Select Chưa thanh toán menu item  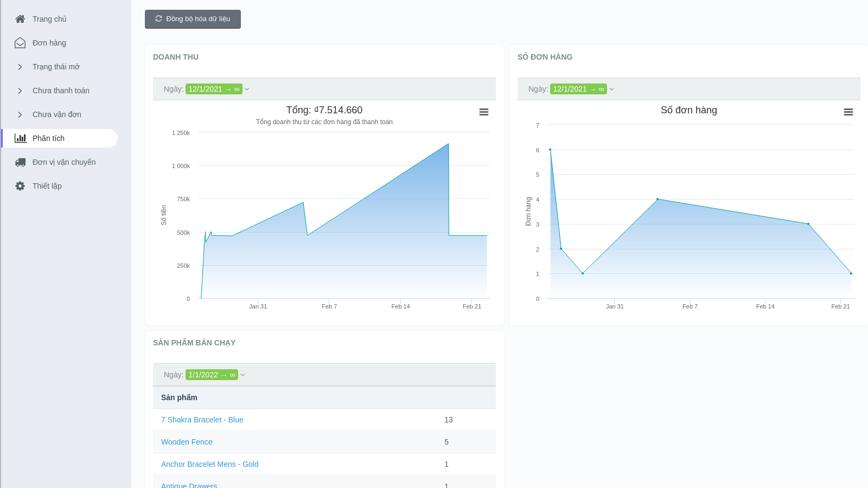pos(60,91)
